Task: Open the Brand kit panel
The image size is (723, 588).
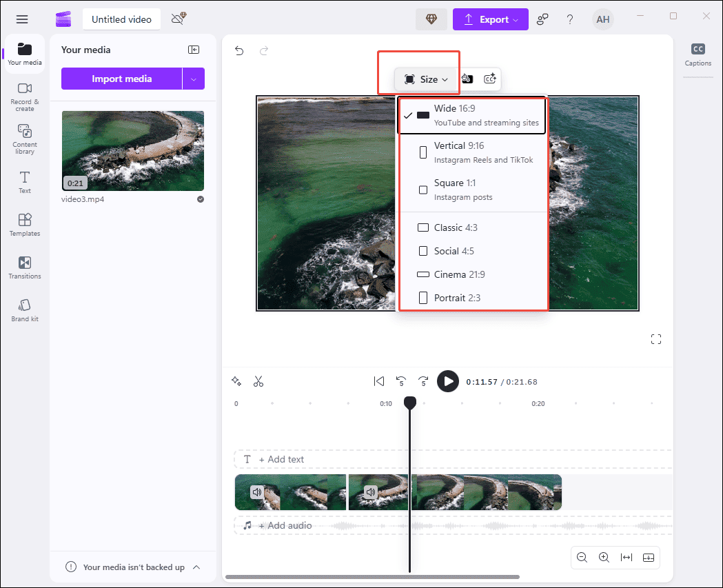Action: pyautogui.click(x=25, y=309)
